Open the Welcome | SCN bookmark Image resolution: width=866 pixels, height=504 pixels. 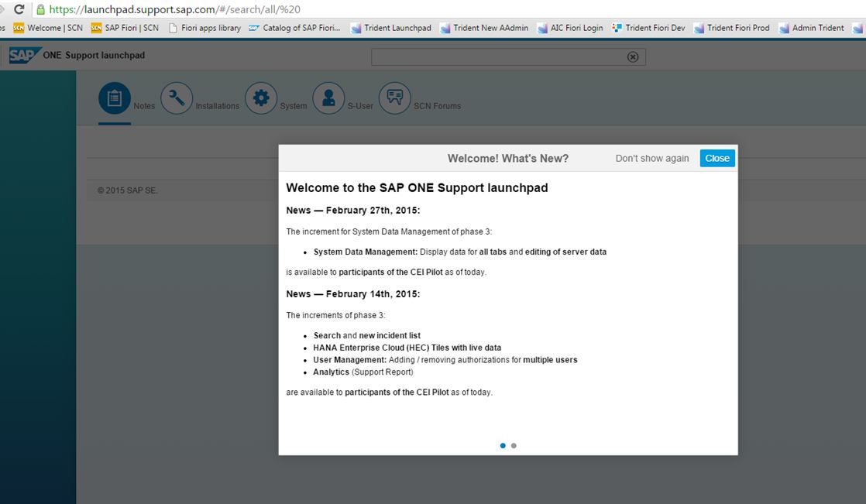48,28
